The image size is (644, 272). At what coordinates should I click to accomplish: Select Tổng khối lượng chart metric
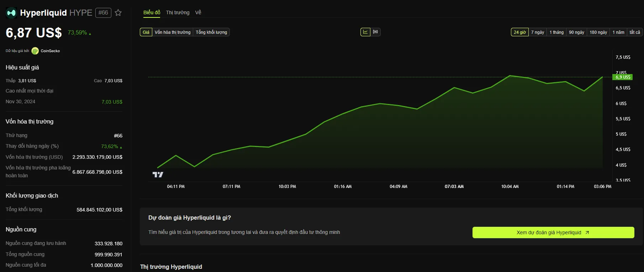211,32
